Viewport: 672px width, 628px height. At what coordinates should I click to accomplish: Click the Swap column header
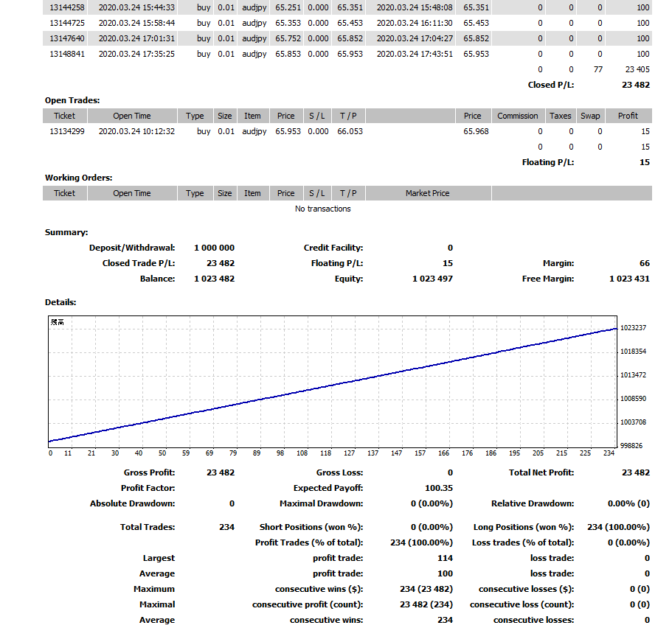click(x=589, y=116)
